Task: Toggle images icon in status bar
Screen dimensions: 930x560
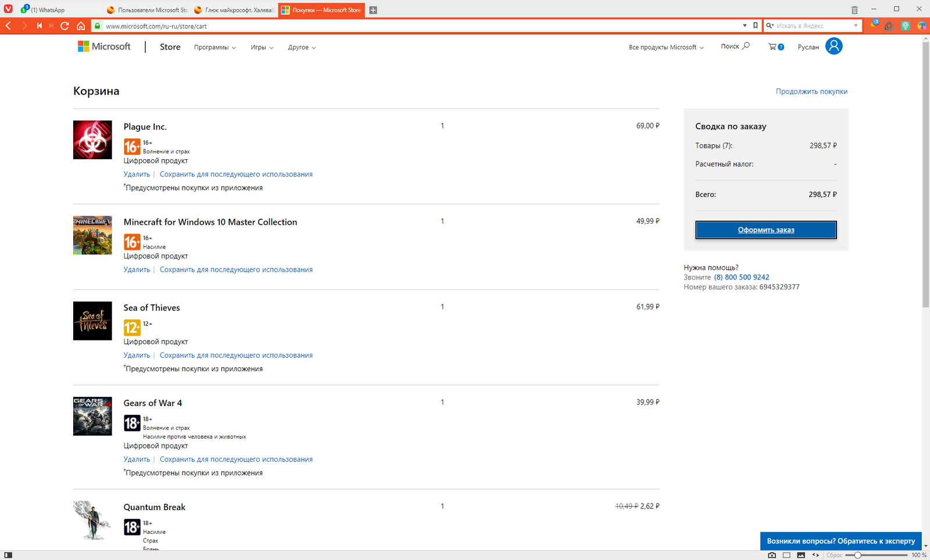Action: [801, 555]
